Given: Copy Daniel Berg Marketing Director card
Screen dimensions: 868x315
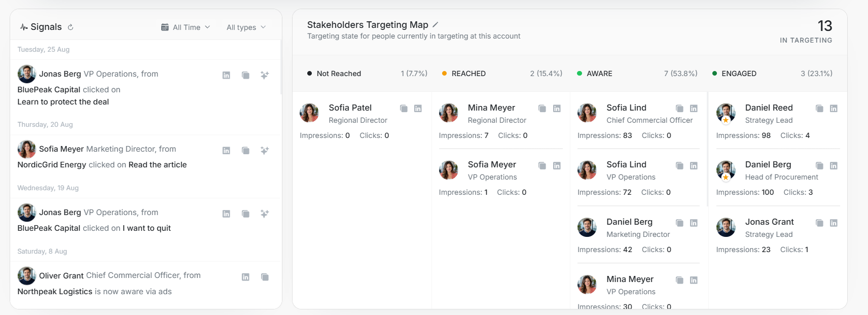Looking at the screenshot, I should click(679, 223).
